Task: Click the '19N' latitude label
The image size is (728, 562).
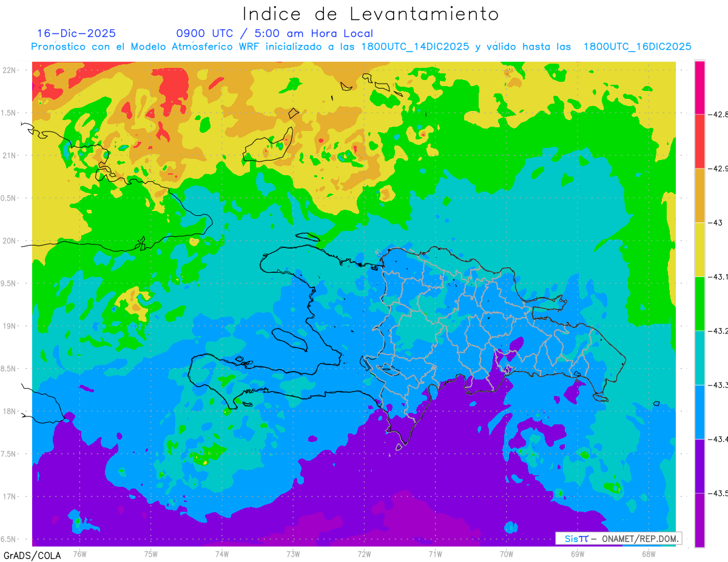Action: point(10,326)
